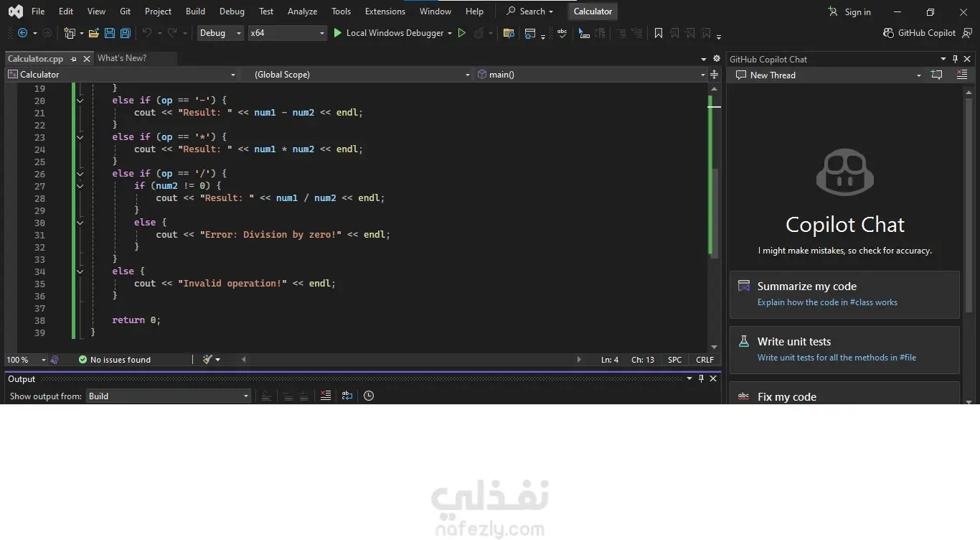Open the Window menu

(x=435, y=11)
